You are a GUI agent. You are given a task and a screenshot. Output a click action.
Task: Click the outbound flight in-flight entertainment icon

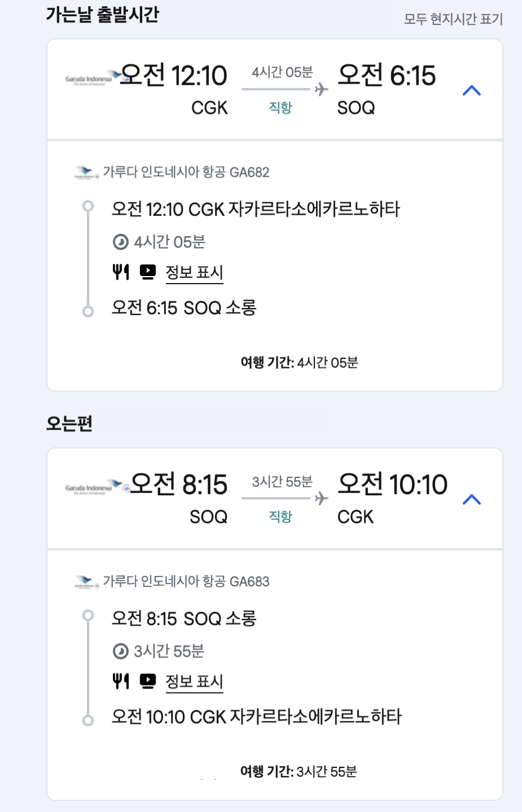click(148, 271)
